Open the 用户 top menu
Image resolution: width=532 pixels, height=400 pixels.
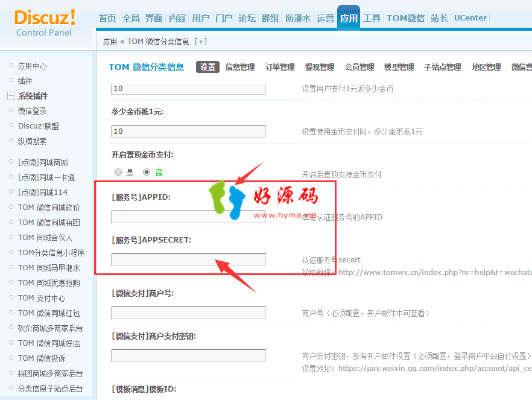point(200,18)
